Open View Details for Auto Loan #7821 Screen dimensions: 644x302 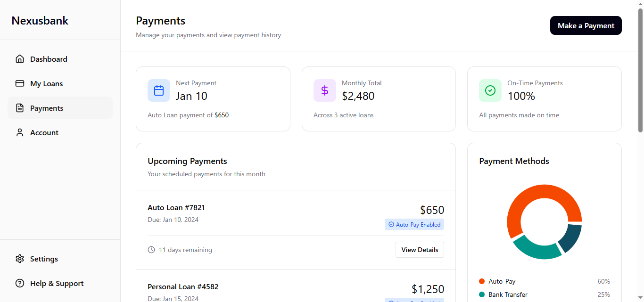pos(420,250)
